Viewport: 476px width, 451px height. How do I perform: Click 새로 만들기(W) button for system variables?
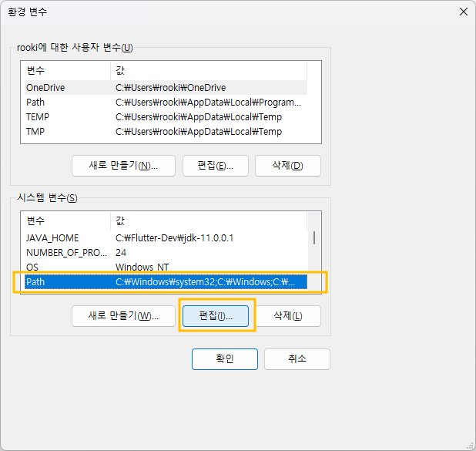pos(123,316)
